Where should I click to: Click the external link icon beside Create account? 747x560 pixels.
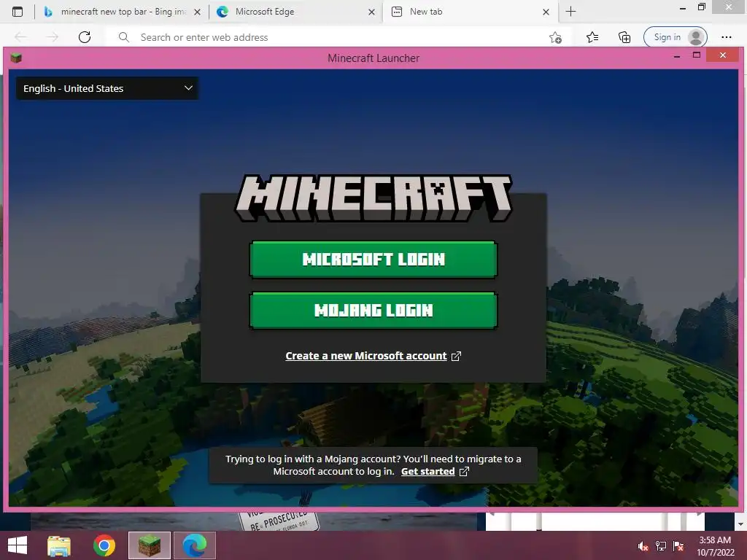(x=456, y=356)
